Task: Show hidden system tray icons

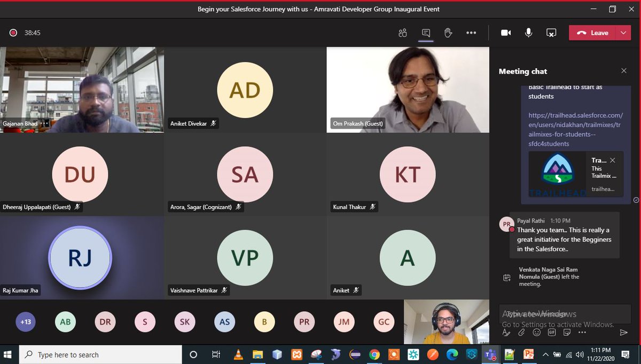Action: [x=545, y=354]
